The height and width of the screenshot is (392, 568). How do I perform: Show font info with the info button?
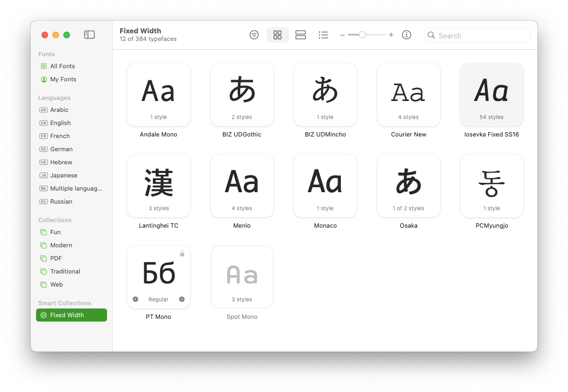click(x=406, y=35)
